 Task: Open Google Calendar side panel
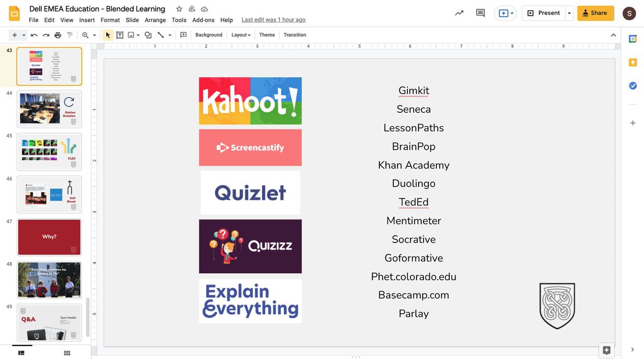(x=633, y=39)
